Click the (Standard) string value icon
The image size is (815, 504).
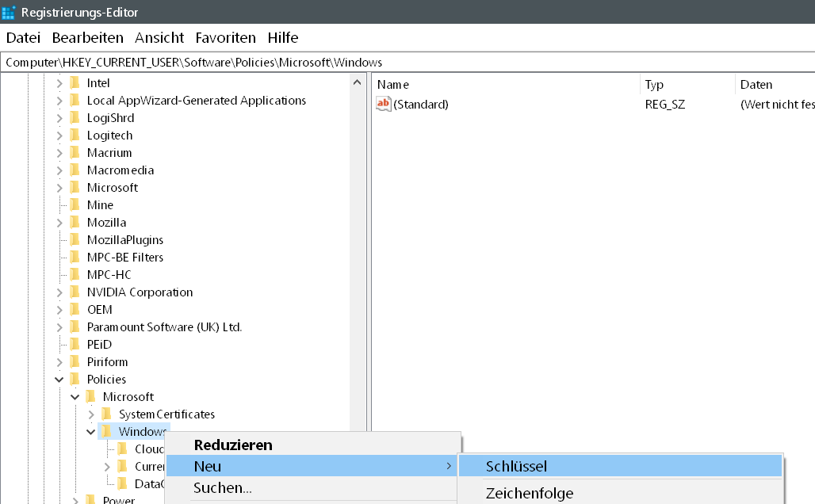(x=384, y=105)
